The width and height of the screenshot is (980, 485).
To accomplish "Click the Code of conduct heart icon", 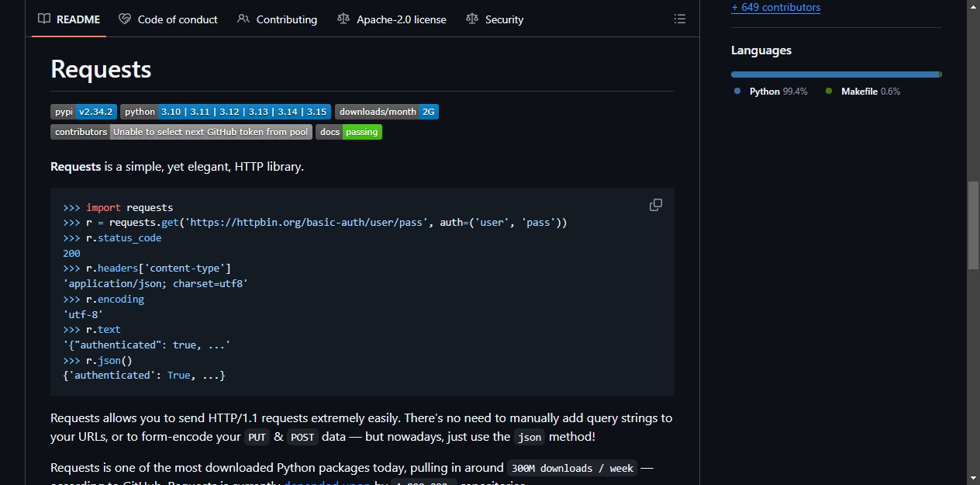I will click(125, 19).
